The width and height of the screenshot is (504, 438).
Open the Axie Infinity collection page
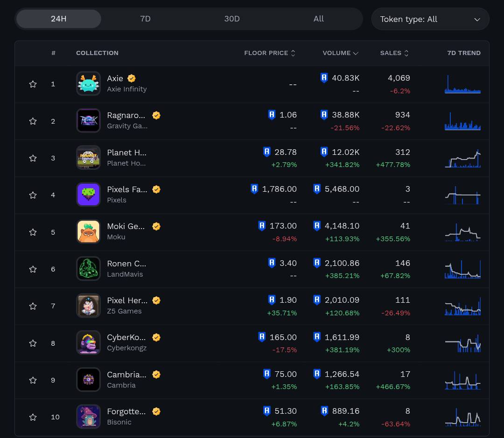tap(115, 78)
